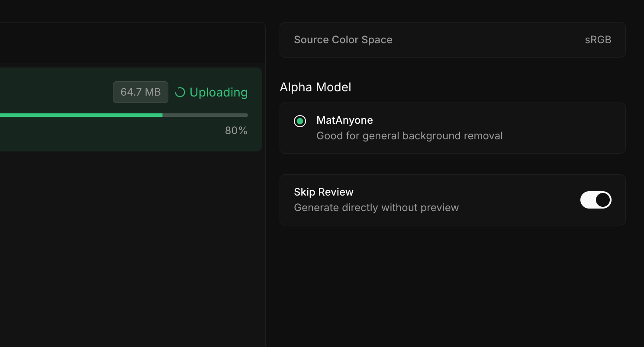Click the 80% progress percentage text
This screenshot has height=347, width=644.
tap(236, 130)
